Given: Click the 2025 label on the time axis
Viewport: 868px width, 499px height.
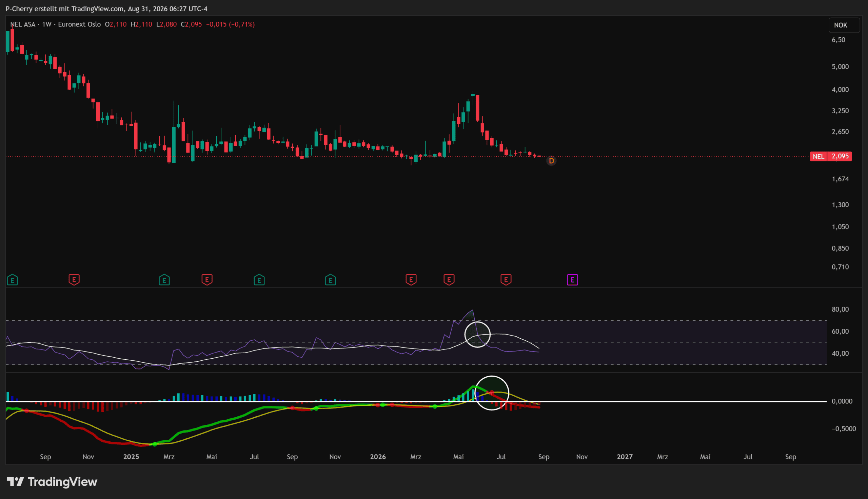Looking at the screenshot, I should click(131, 457).
